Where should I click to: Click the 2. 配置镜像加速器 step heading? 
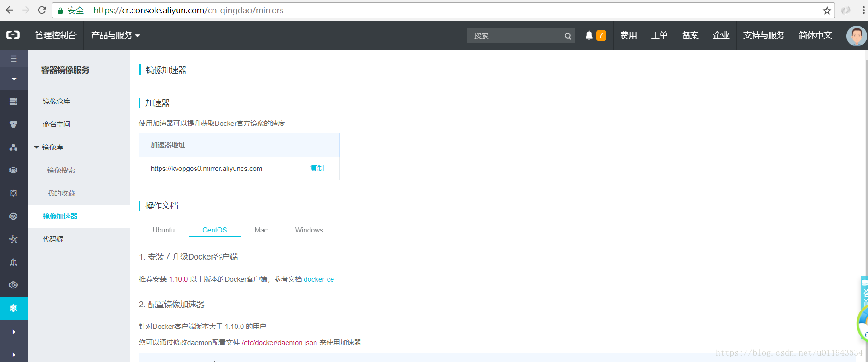click(x=172, y=305)
